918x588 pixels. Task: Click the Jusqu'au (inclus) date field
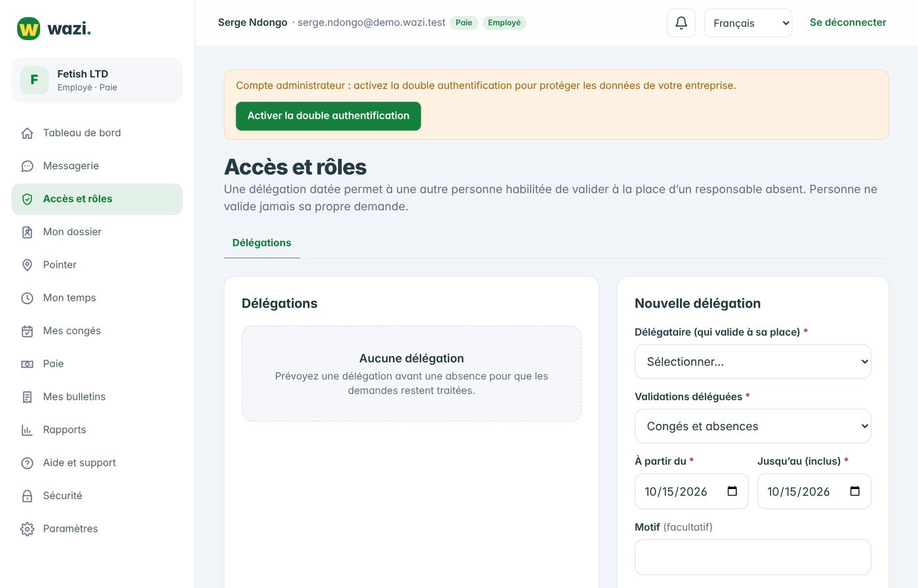coord(814,491)
